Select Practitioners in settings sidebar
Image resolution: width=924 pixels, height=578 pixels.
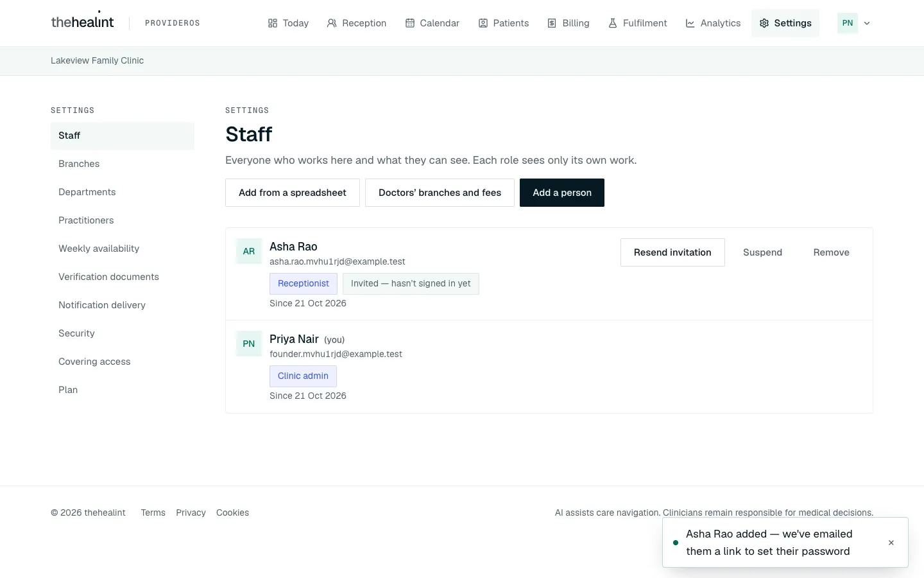point(123,220)
